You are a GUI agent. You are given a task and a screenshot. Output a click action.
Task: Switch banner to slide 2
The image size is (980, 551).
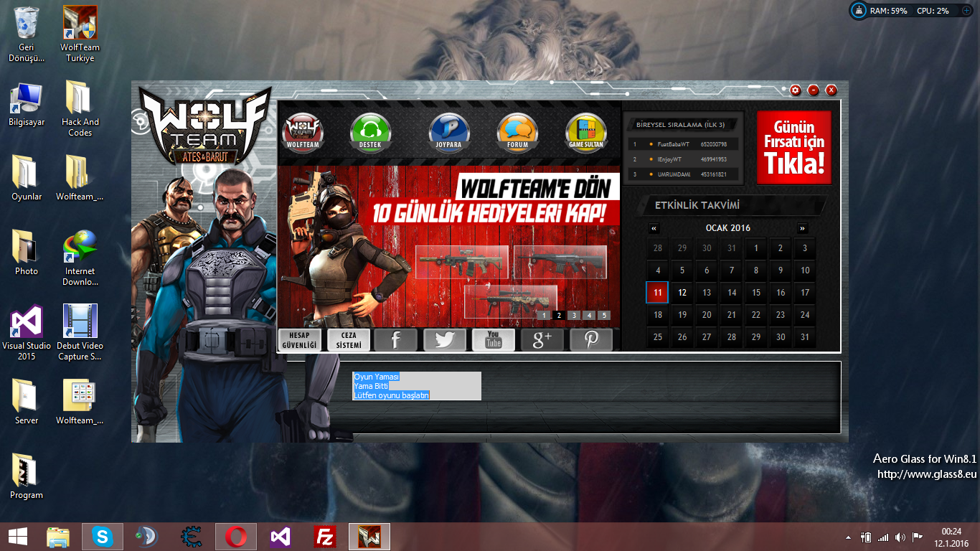pos(559,315)
